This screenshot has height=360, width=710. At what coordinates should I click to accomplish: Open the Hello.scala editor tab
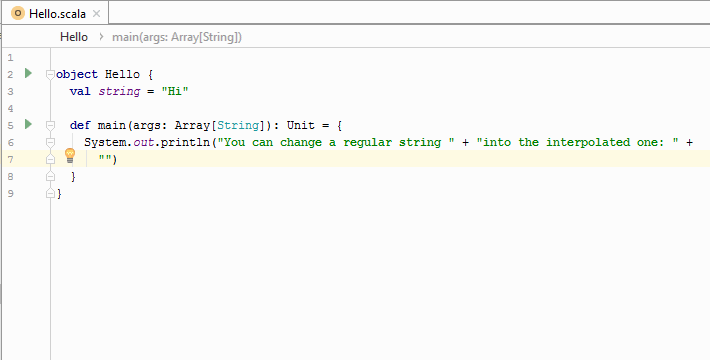coord(54,14)
